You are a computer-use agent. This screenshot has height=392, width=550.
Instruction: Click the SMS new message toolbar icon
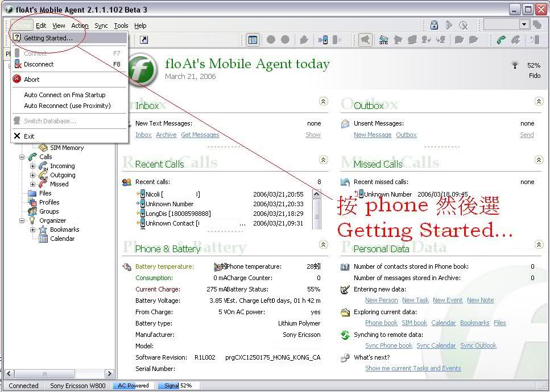coord(384,40)
